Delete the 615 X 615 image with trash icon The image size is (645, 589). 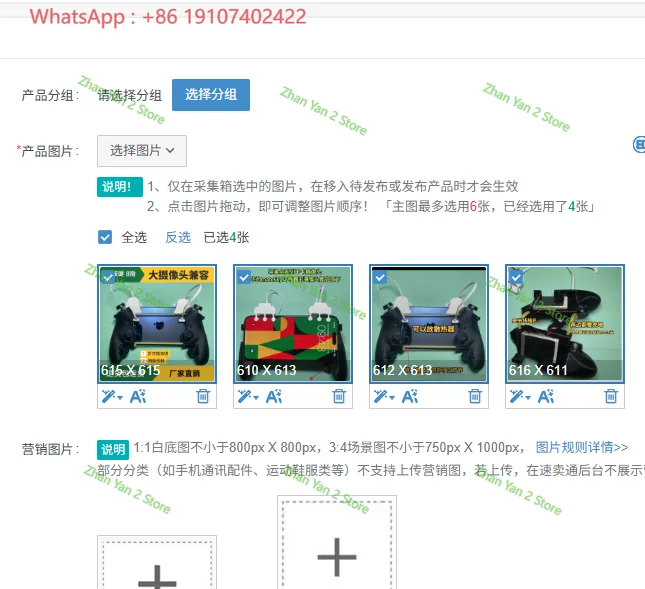(203, 396)
